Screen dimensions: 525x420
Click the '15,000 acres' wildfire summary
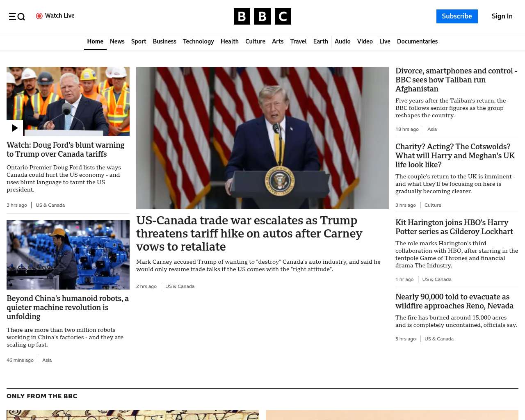[x=456, y=321]
